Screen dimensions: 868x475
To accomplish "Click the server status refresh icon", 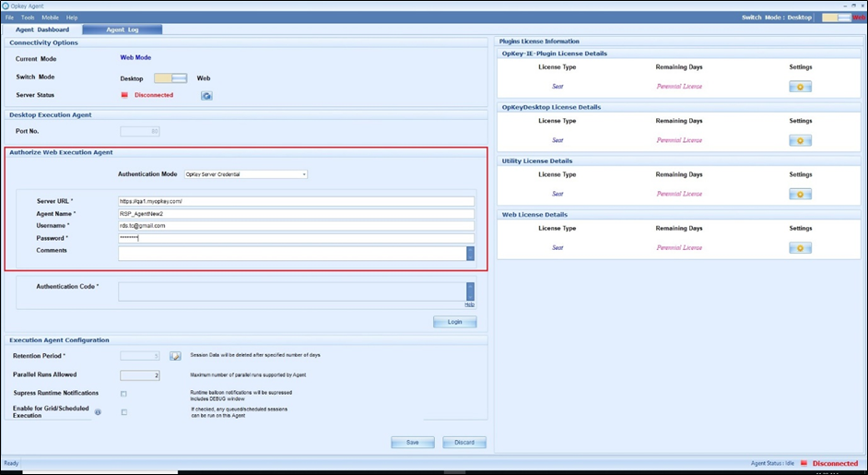I will coord(206,95).
